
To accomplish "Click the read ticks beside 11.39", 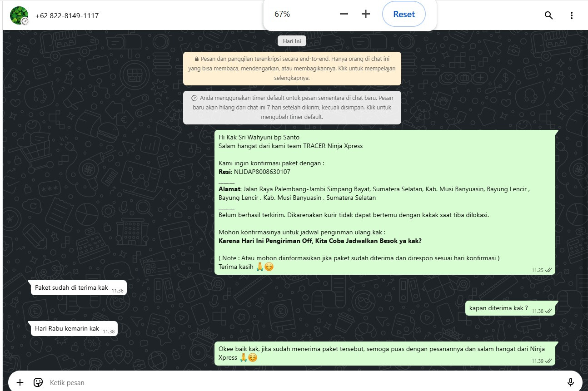I will click(548, 361).
